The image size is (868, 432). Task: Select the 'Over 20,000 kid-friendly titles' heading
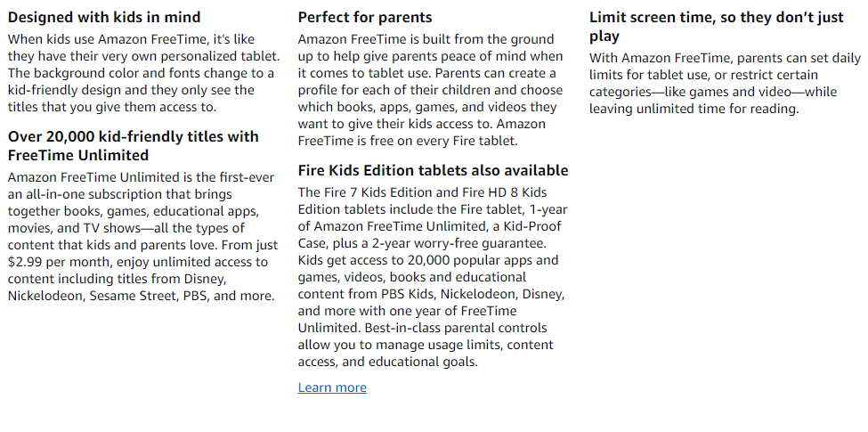[x=133, y=145]
